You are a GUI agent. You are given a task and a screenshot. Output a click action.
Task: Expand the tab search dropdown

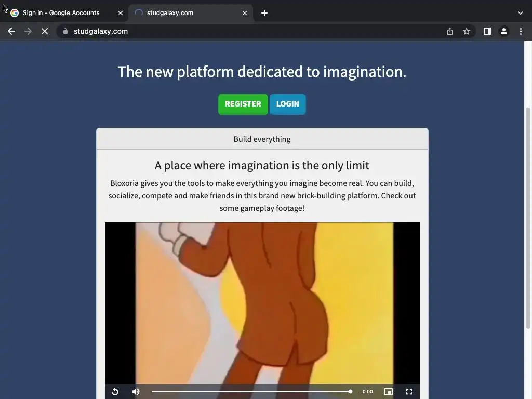(521, 13)
